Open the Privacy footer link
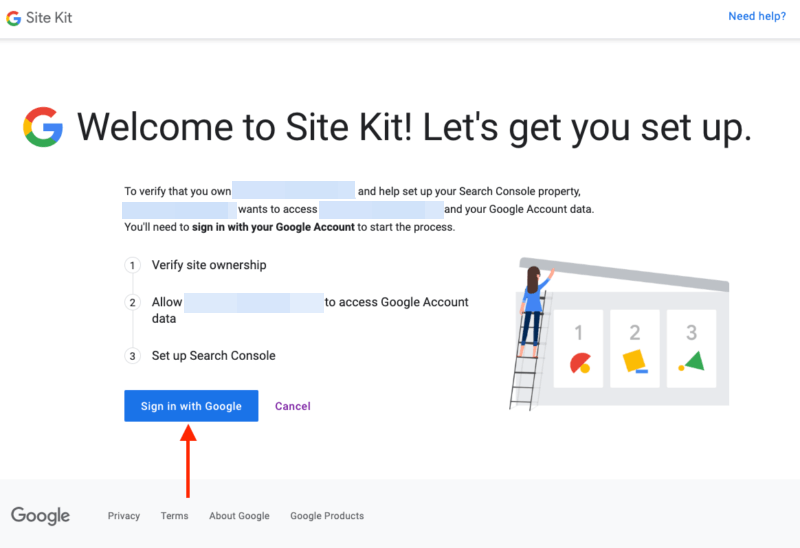800x548 pixels. pos(124,516)
